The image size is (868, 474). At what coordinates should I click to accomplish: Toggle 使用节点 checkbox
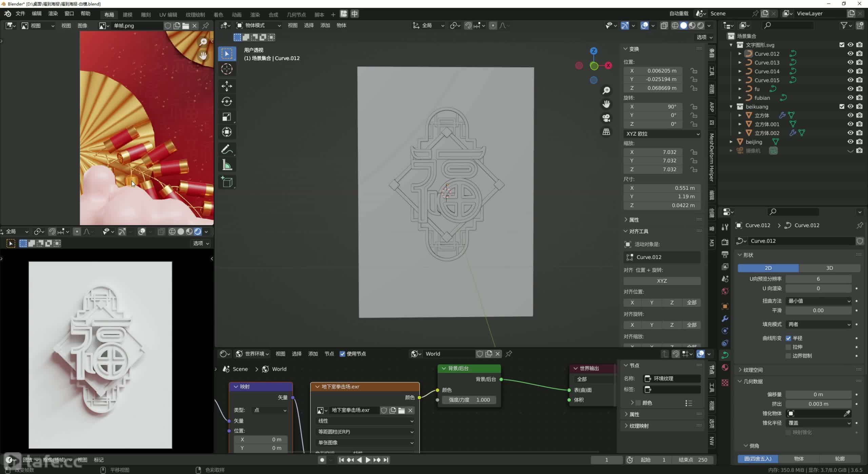click(342, 354)
